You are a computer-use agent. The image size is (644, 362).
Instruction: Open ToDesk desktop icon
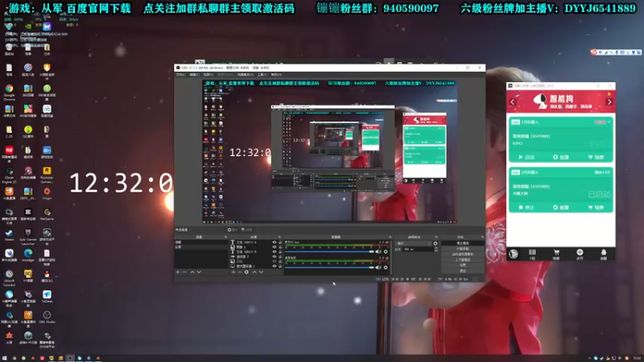(47, 296)
